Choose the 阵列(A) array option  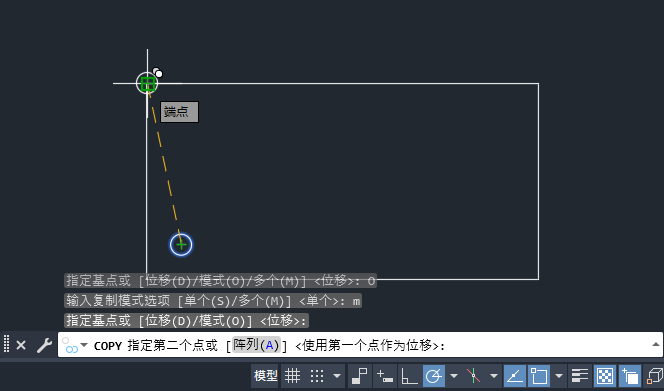click(x=257, y=345)
